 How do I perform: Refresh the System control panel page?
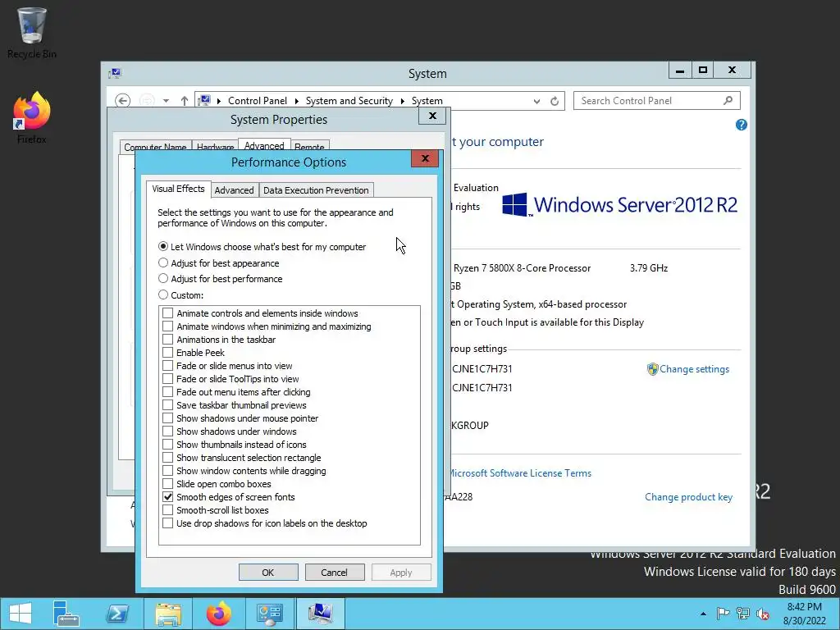[555, 101]
